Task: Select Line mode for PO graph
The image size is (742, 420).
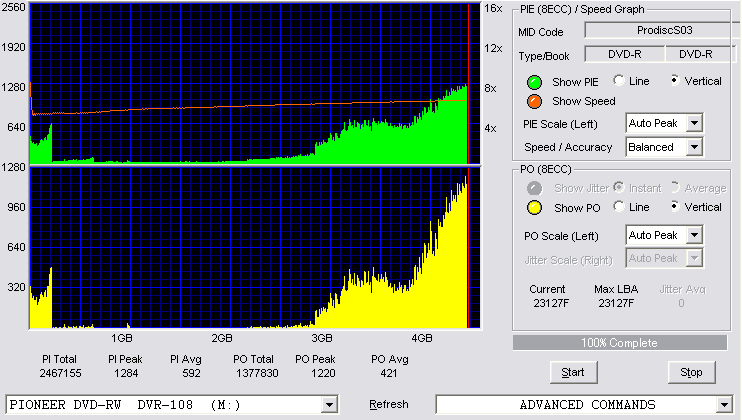Action: click(619, 207)
